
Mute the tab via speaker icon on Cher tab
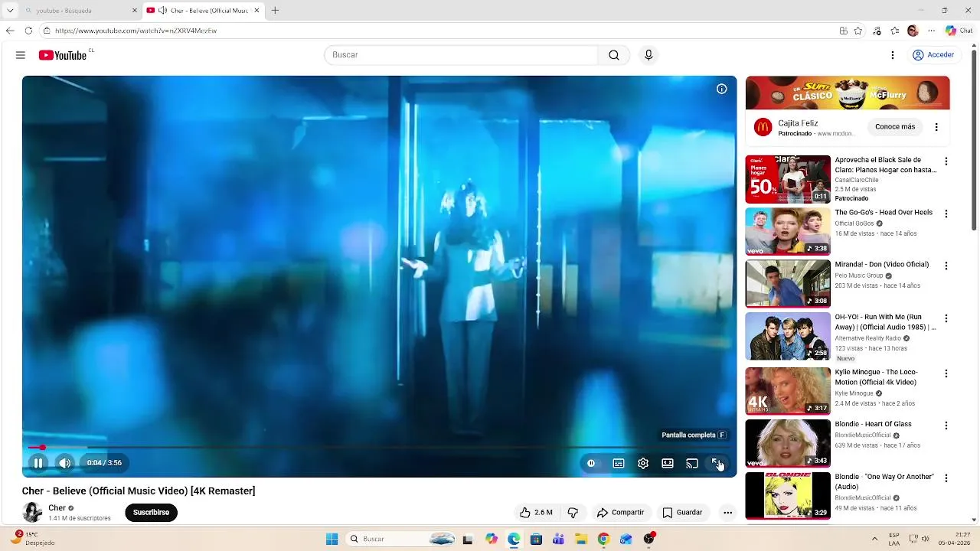tap(162, 10)
